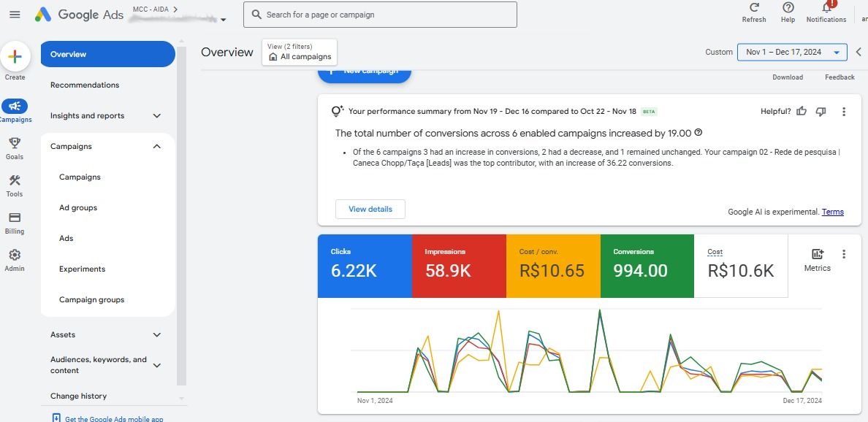Image resolution: width=868 pixels, height=422 pixels.
Task: Click the Nov 1, 2024 axis label
Action: pos(375,400)
